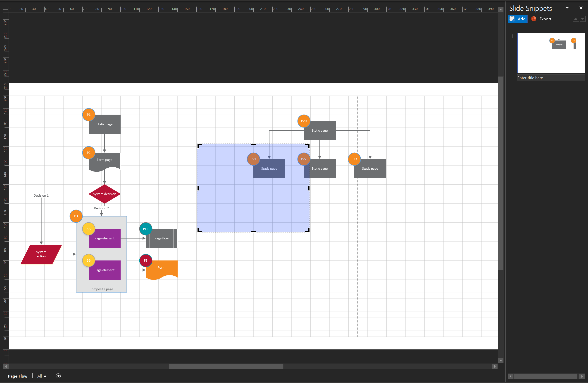Click the collapse arrow on Slide Snippets
The height and width of the screenshot is (383, 588).
coord(567,8)
